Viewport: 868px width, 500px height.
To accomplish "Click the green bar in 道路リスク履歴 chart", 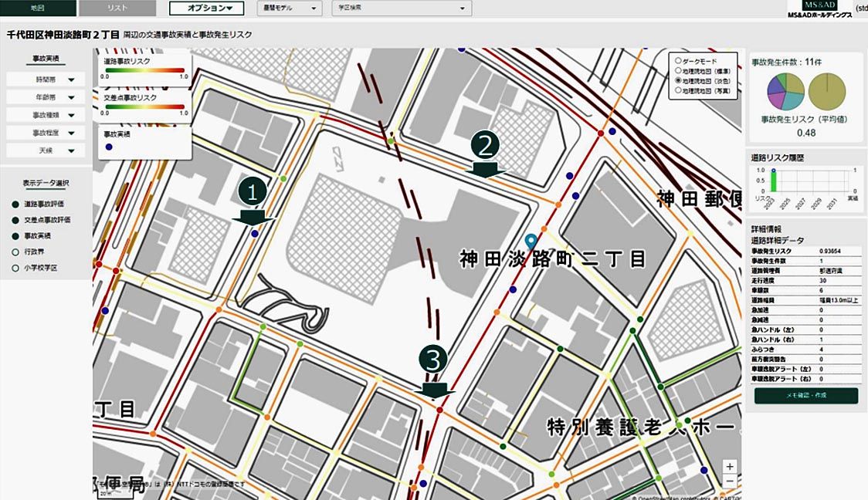I will coord(772,181).
